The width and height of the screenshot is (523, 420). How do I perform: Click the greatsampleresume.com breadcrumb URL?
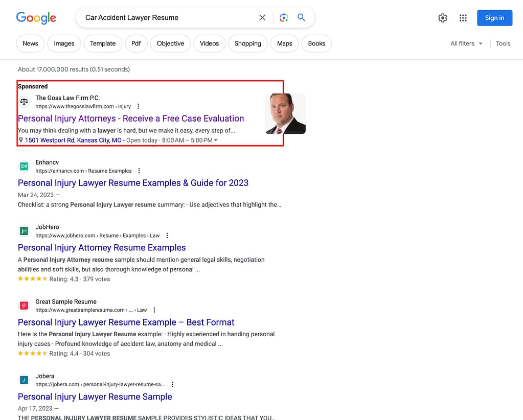pos(91,310)
